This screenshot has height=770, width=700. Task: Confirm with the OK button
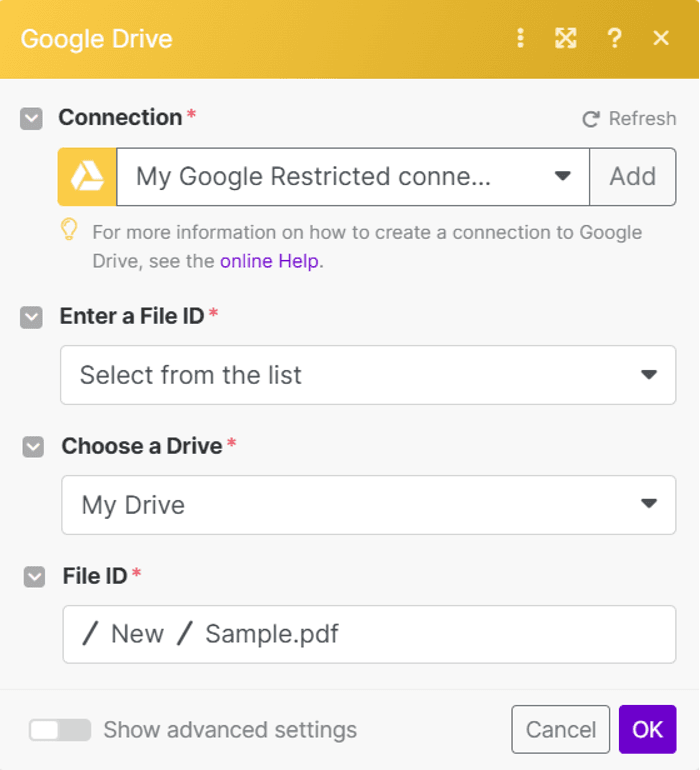click(x=647, y=730)
